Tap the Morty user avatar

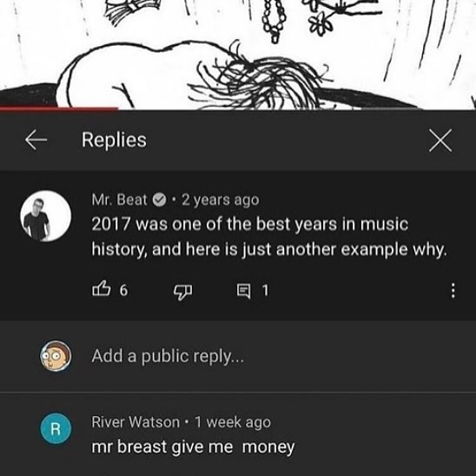[x=56, y=356]
